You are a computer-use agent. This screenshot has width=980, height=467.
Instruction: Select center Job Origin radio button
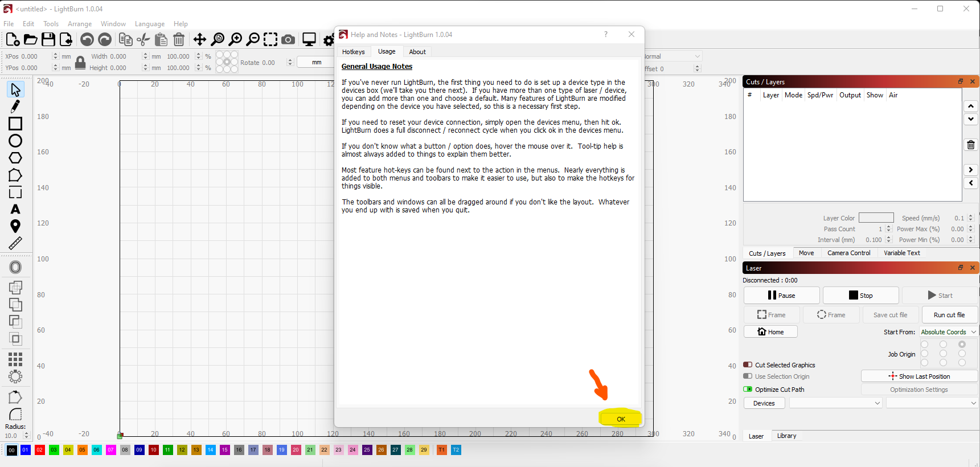[x=943, y=354]
